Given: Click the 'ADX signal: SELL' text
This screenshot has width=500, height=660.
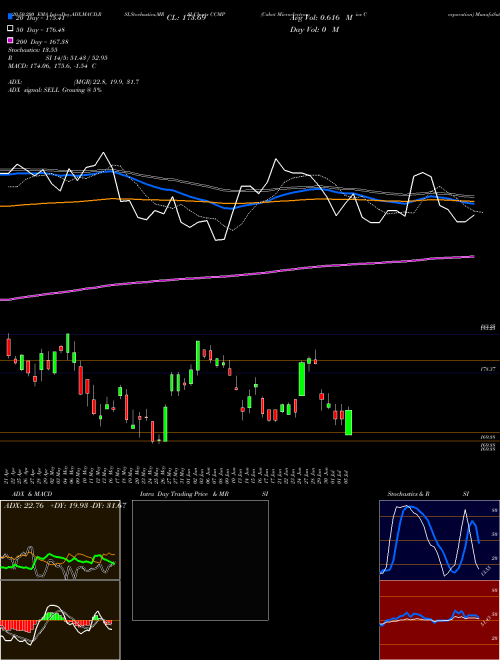Looking at the screenshot, I should (34, 90).
